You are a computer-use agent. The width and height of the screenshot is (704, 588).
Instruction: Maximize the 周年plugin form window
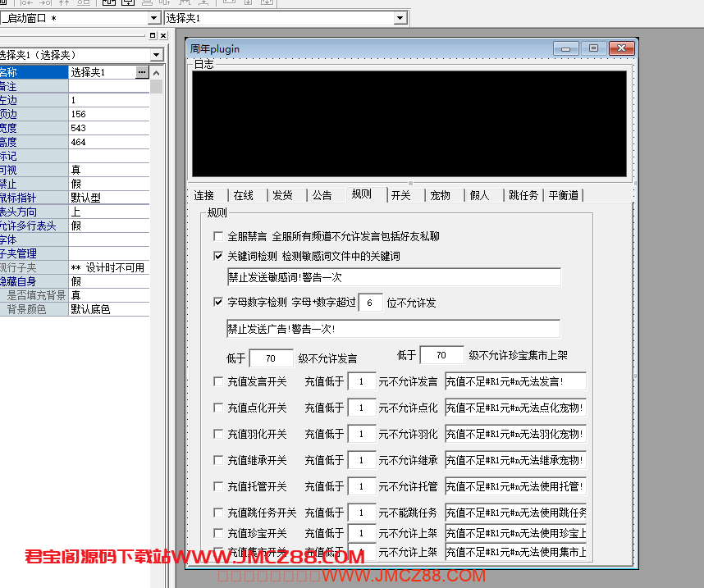pos(593,48)
